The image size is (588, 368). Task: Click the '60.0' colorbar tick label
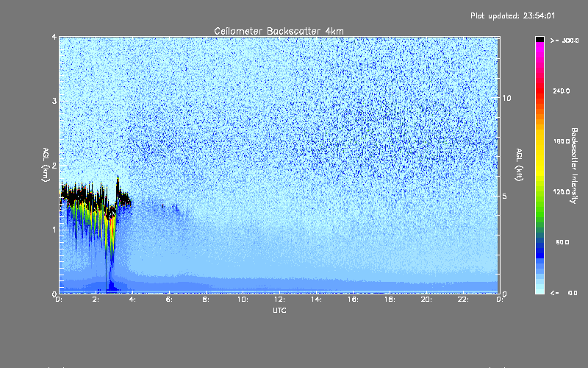point(562,242)
